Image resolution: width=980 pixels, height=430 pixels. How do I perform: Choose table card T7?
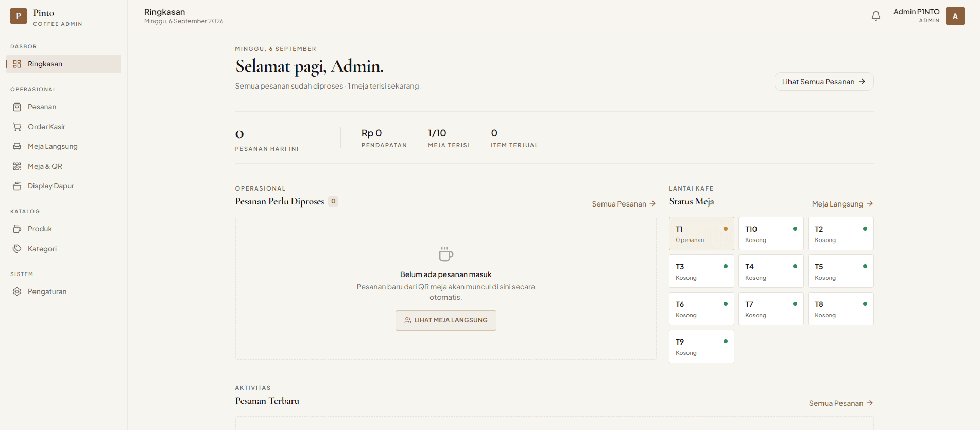[x=771, y=309]
